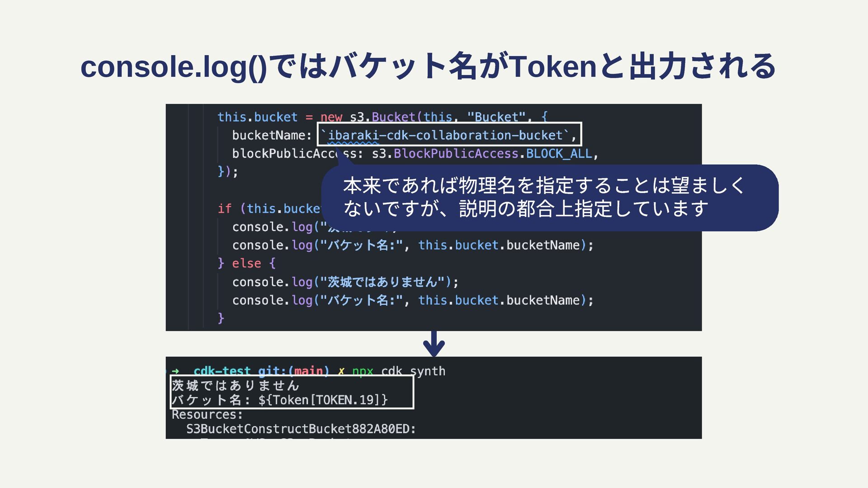This screenshot has height=488, width=868.
Task: Click the 'Resources:' line in the terminal output
Action: tap(207, 414)
